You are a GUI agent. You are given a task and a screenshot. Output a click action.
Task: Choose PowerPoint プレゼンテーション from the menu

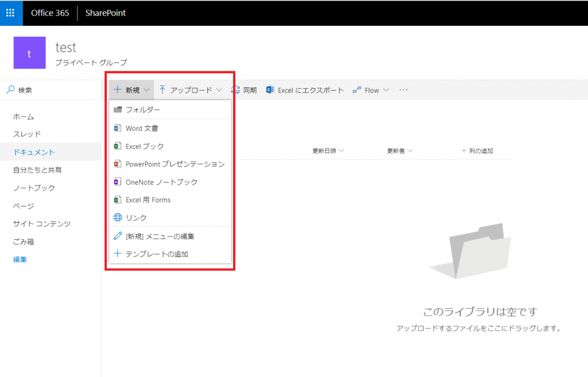tap(170, 164)
